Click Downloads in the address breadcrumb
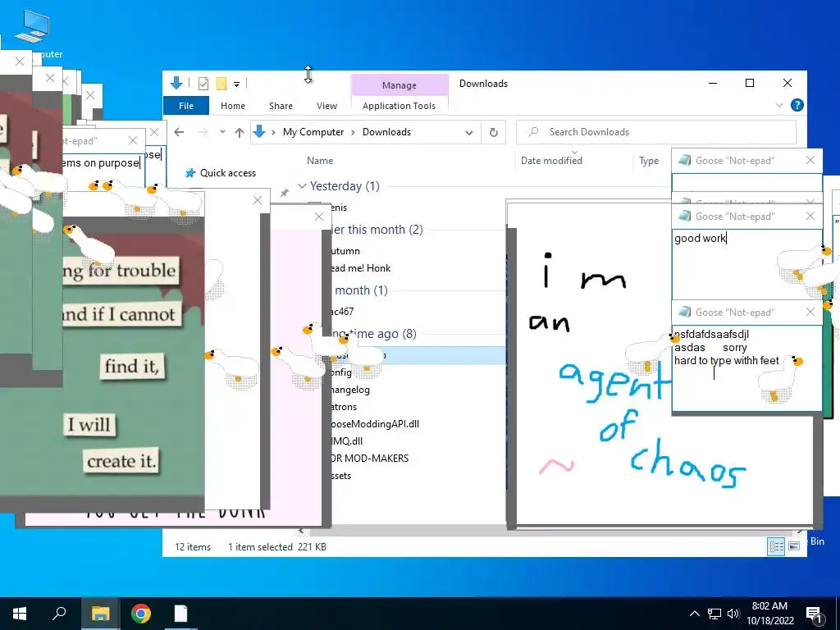Viewport: 840px width, 630px height. 387,132
